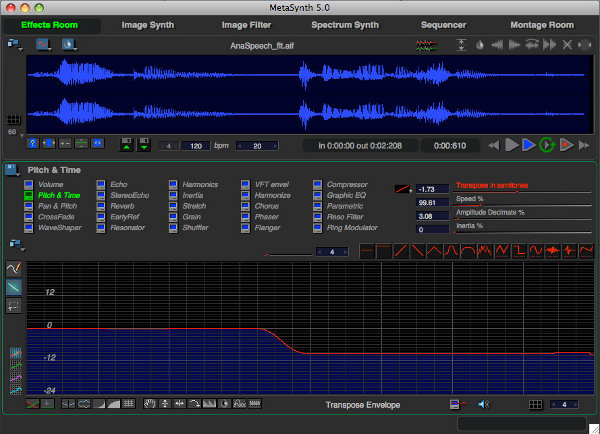Open the file menu dropdown icon at top left
The image size is (600, 434).
[15, 44]
